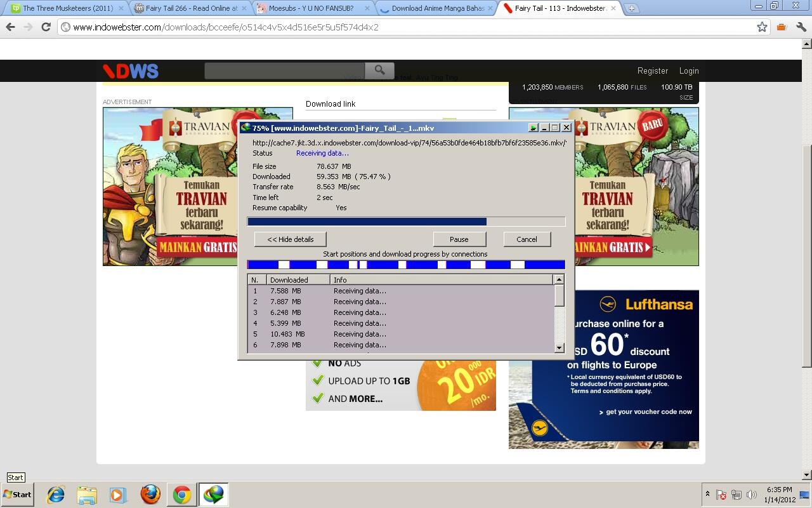
Task: Open Chrome's wrench settings menu
Action: pyautogui.click(x=801, y=27)
